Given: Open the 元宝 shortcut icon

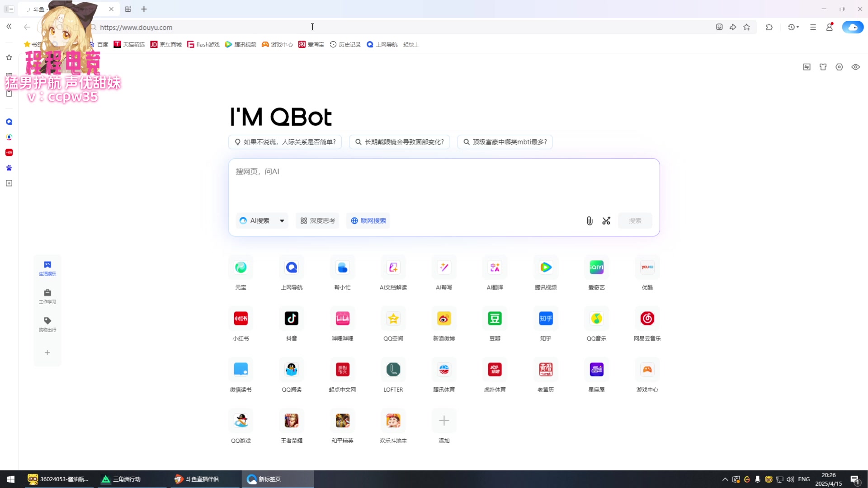Looking at the screenshot, I should coord(241,267).
